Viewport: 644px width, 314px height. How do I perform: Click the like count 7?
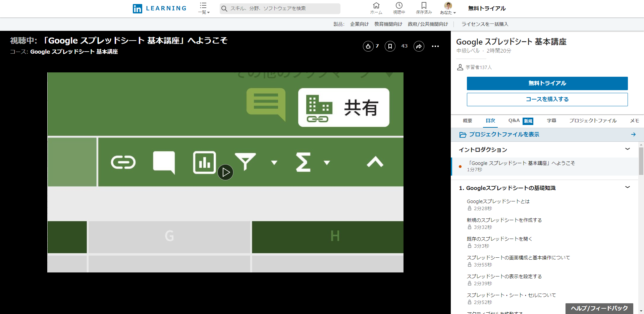(x=377, y=46)
